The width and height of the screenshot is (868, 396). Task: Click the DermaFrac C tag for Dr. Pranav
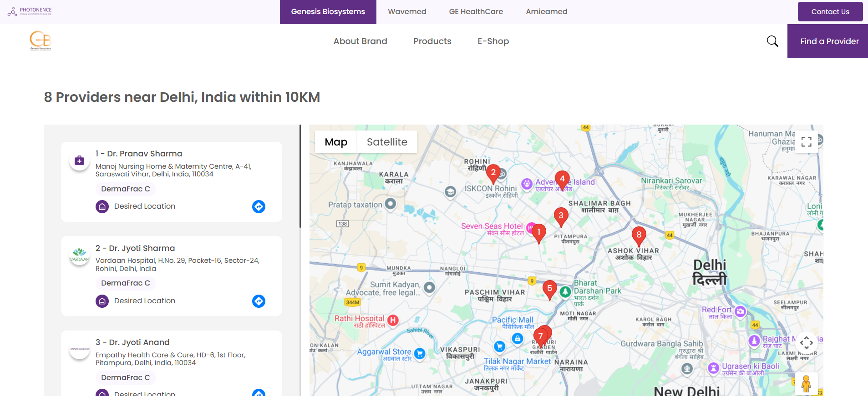click(x=126, y=189)
